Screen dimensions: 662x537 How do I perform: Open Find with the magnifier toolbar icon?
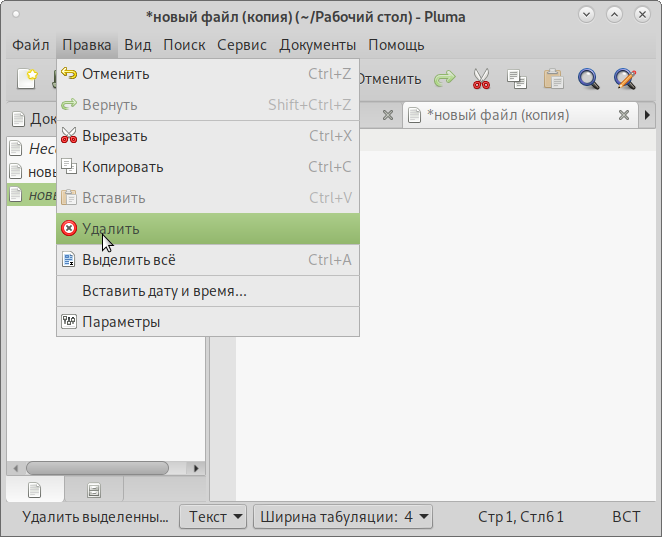point(588,78)
